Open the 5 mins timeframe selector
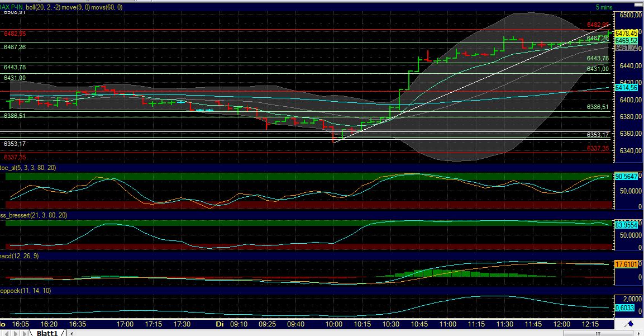This screenshot has height=336, width=644. tap(603, 7)
